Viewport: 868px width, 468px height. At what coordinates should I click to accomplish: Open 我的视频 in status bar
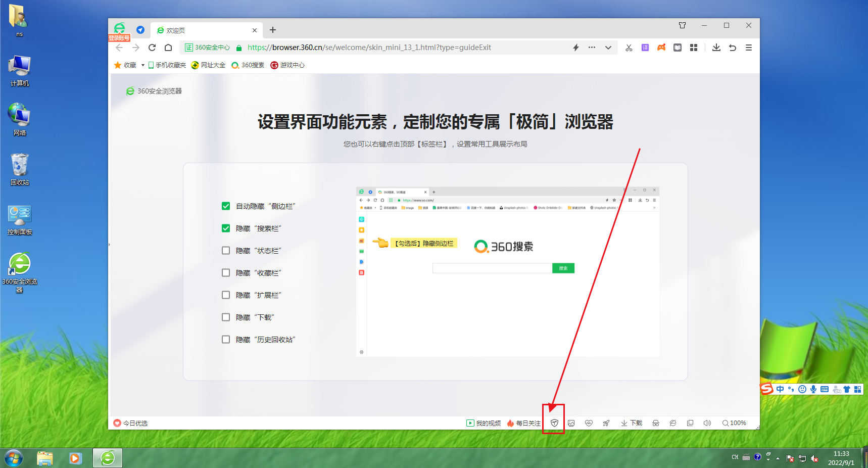[x=484, y=423]
